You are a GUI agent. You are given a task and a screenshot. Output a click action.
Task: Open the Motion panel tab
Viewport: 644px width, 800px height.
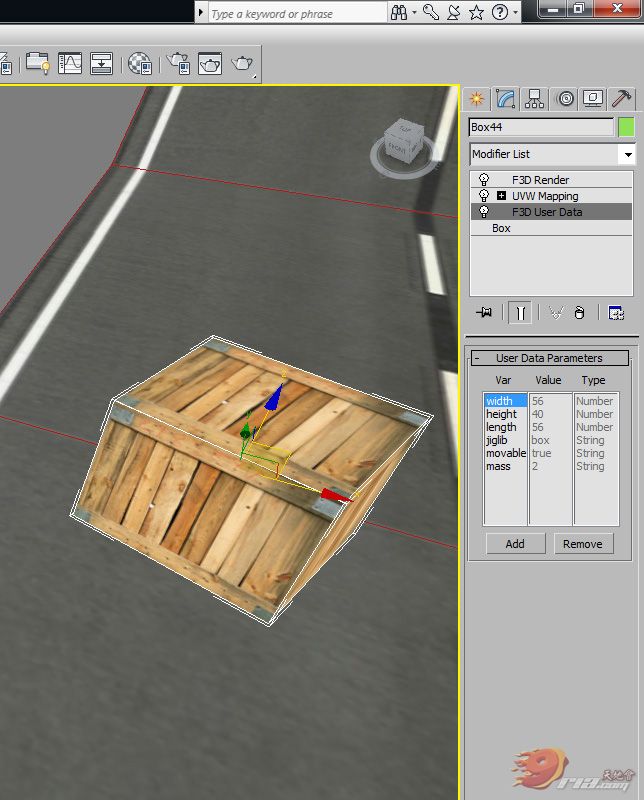(x=565, y=98)
